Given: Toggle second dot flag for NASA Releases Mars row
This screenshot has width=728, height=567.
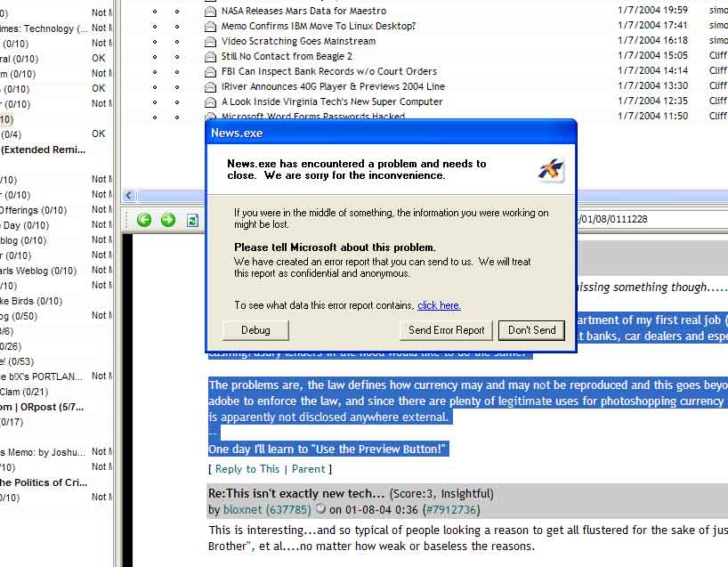Looking at the screenshot, I should (177, 12).
